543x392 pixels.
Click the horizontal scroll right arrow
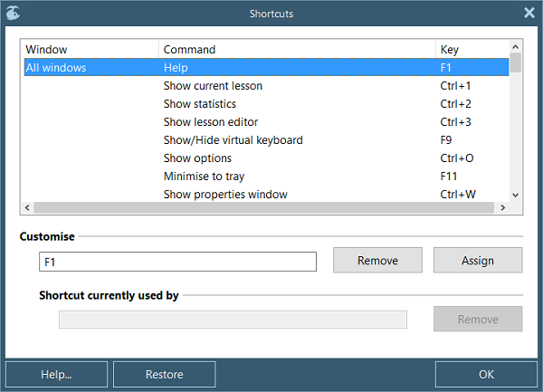(x=503, y=207)
